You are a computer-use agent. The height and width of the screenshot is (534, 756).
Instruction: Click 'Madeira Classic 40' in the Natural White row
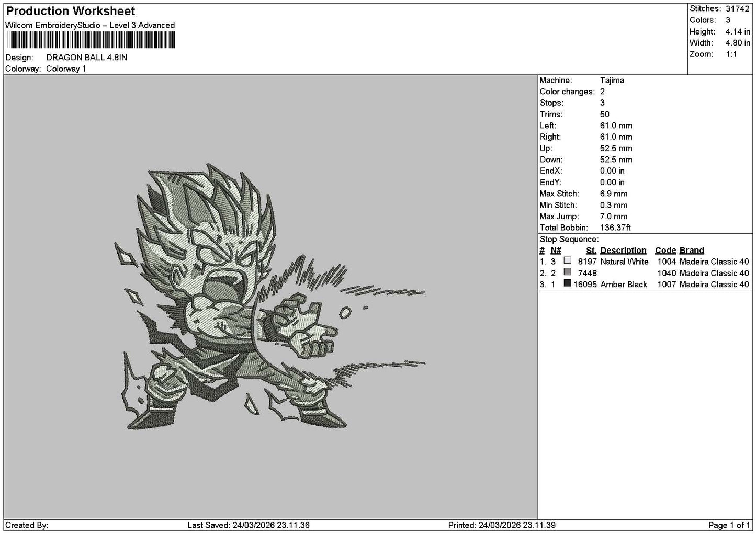click(x=714, y=262)
